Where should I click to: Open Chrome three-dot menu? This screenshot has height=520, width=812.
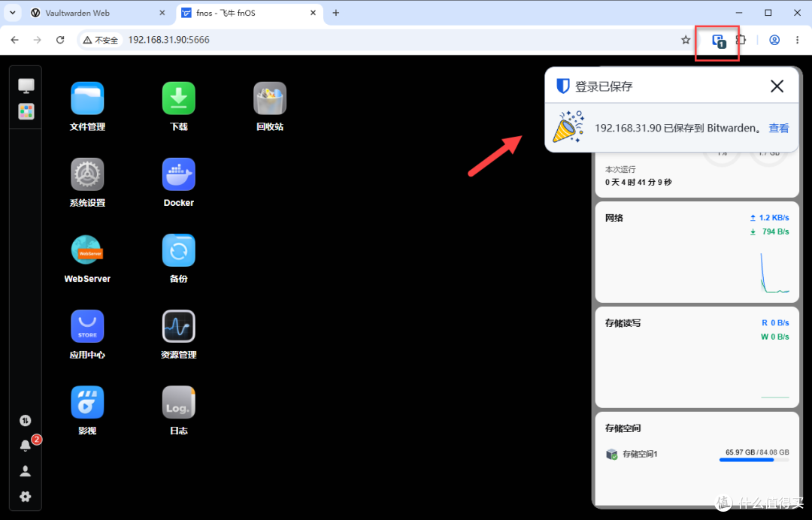798,40
